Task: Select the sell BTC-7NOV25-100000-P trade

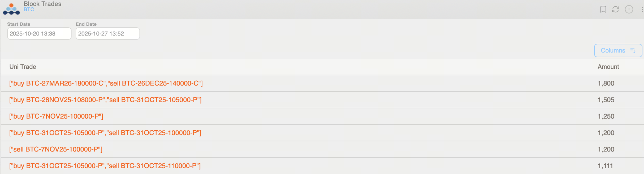Action: tap(56, 149)
